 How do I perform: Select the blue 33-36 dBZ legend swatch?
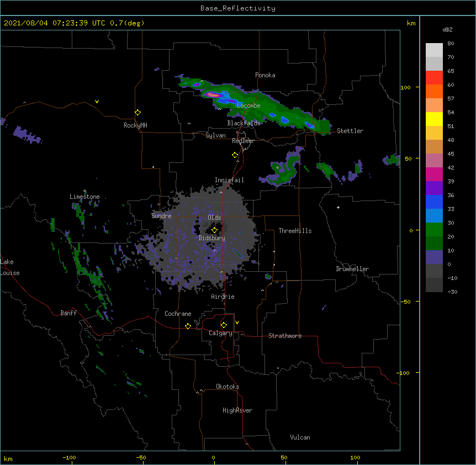click(434, 202)
